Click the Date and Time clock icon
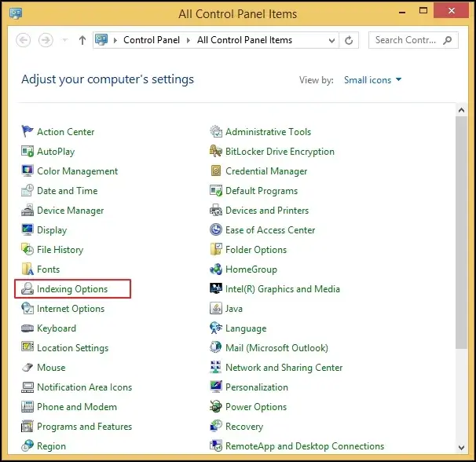This screenshot has height=462, width=476. click(x=27, y=191)
